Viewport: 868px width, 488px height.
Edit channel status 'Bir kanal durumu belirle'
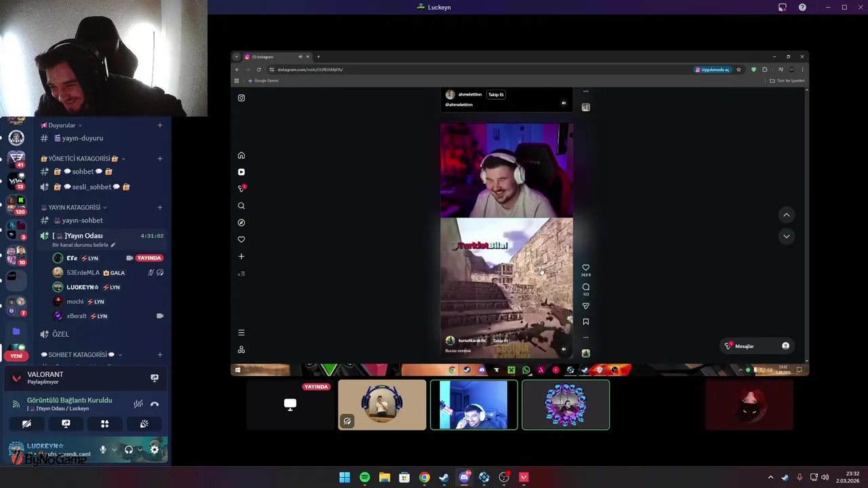tap(83, 245)
